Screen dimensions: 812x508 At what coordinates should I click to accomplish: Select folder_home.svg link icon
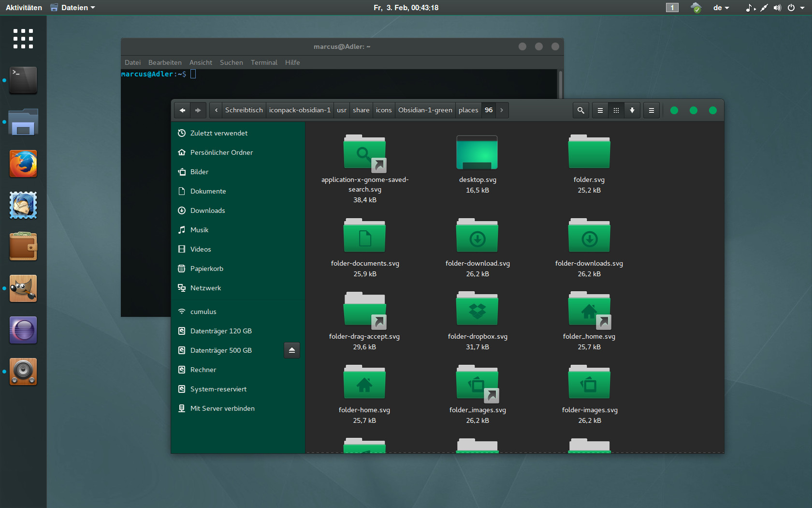[x=590, y=310]
